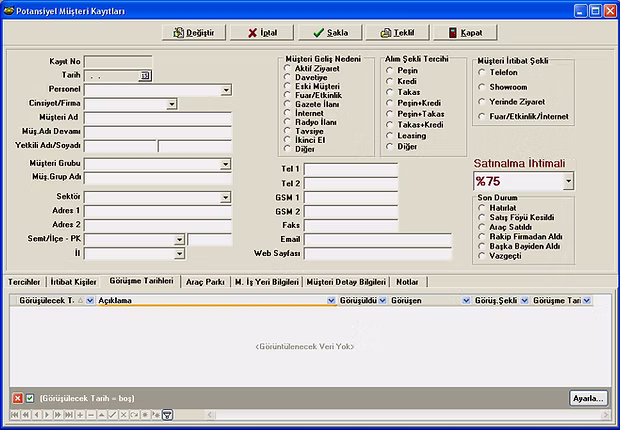
Task: Switch to the Araç Parkı tab
Action: click(x=205, y=282)
